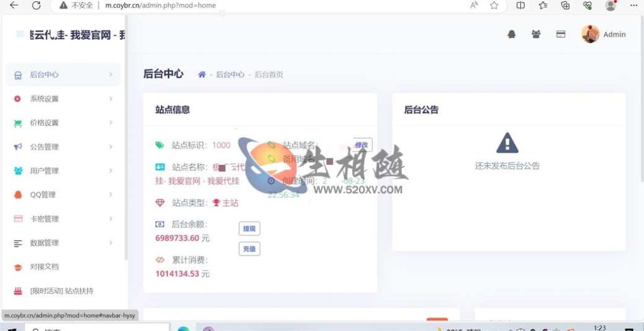Click site identifier value 1000
Viewport: 644px width, 331px height.
point(221,145)
